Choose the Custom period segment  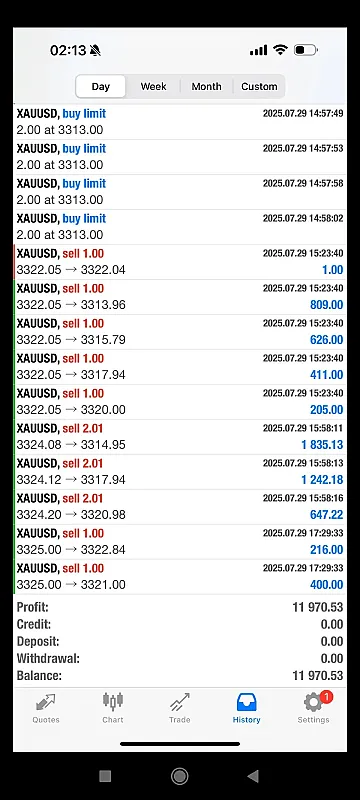pos(259,86)
